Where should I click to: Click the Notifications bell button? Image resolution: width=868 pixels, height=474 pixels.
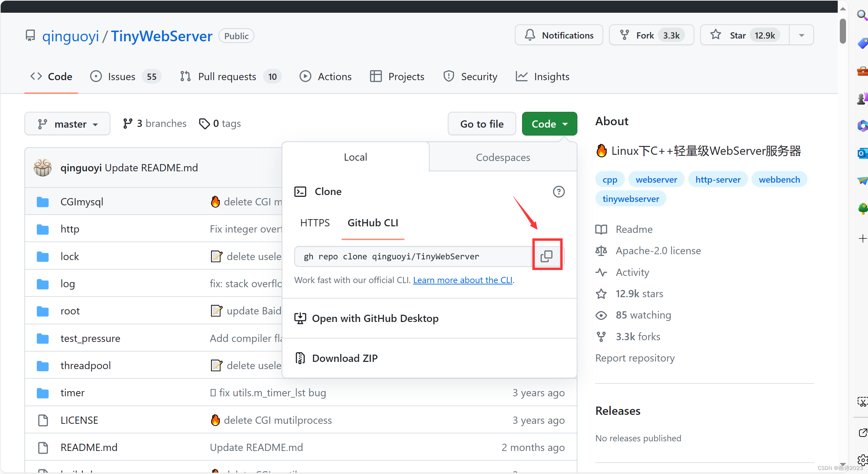pyautogui.click(x=558, y=35)
